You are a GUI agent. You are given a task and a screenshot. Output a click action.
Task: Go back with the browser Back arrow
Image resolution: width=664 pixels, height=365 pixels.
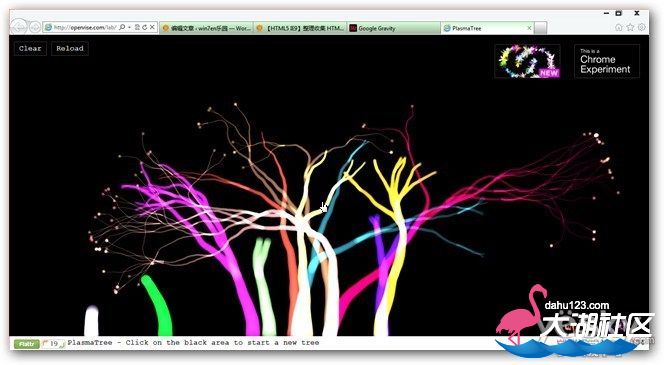click(x=19, y=28)
